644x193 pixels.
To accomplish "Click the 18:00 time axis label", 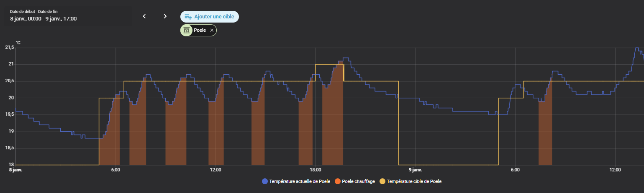I will (x=316, y=170).
